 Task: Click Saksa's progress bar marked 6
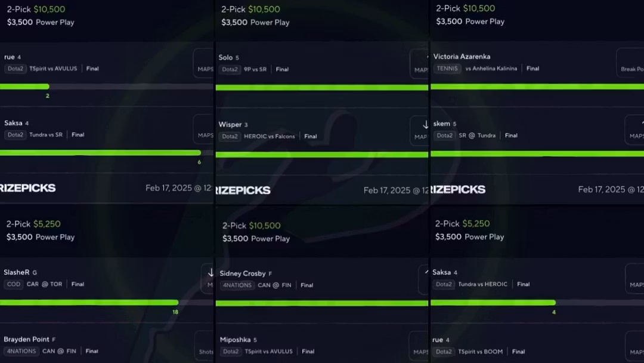[x=107, y=152]
